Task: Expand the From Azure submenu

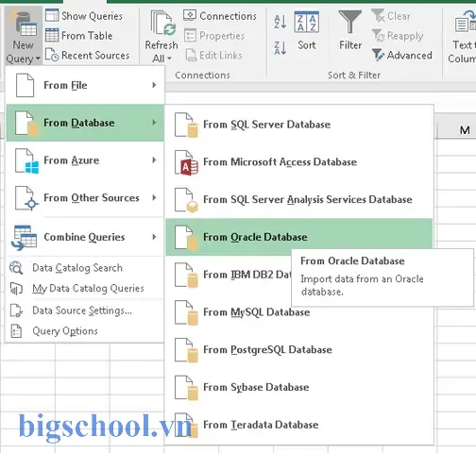Action: [x=85, y=160]
